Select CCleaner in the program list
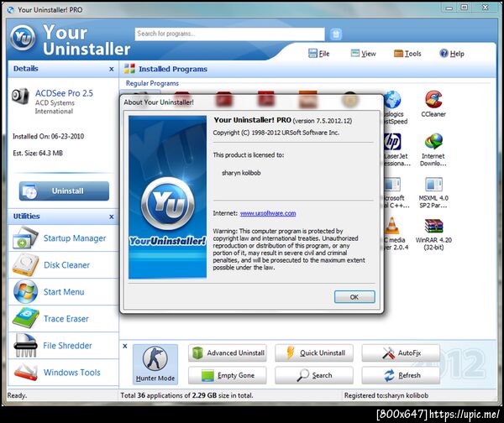 coord(433,104)
